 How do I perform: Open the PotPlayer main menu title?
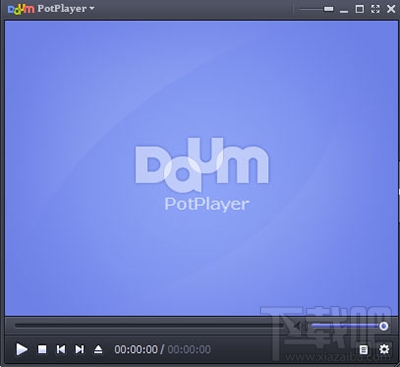(x=62, y=9)
